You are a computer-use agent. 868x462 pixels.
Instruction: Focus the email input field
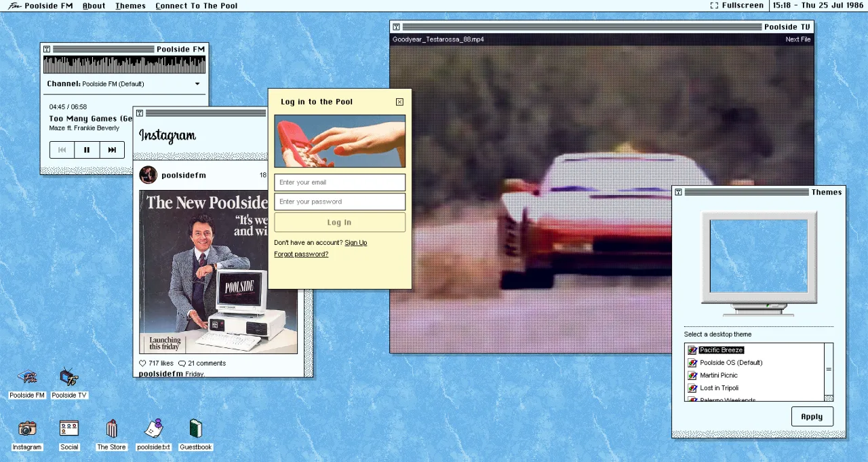click(340, 182)
